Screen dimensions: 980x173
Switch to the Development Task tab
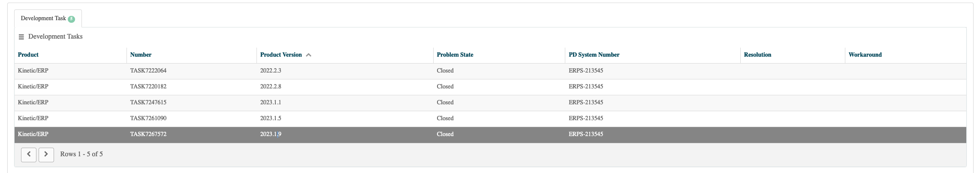coord(48,18)
